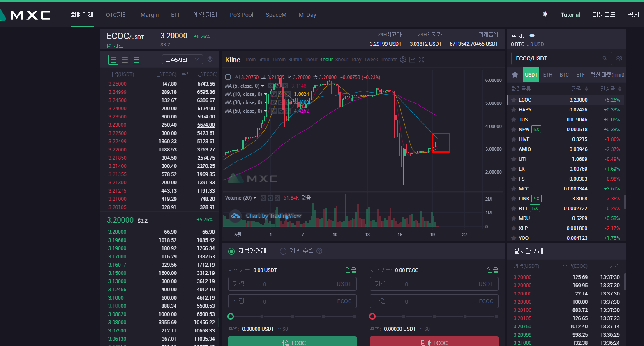Favorite JUS with its star icon
Viewport: 644px width, 346px height.
coord(513,120)
